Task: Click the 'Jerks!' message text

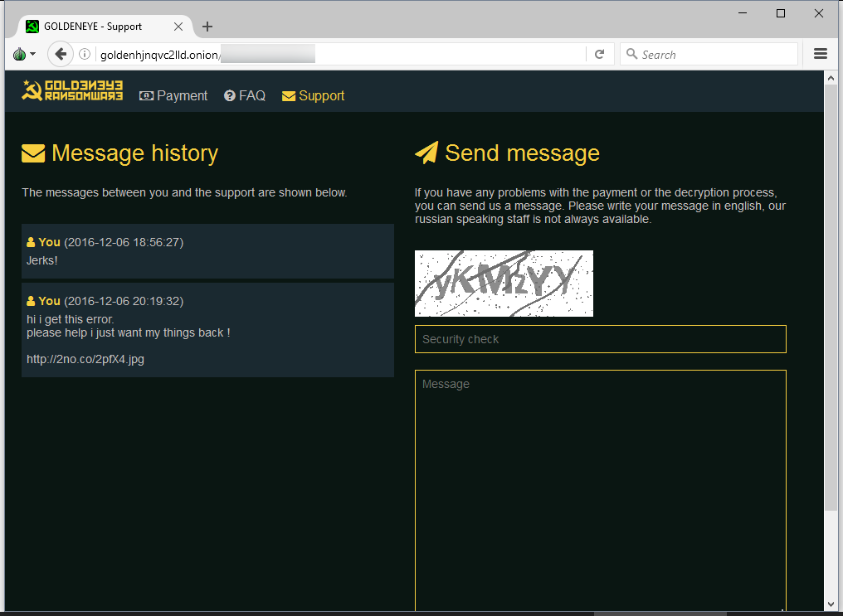Action: tap(42, 260)
